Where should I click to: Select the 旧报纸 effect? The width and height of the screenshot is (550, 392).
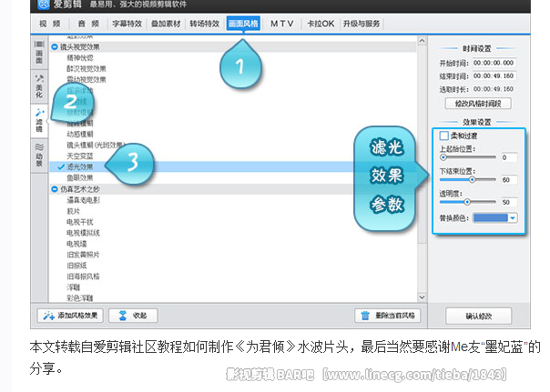[76, 266]
